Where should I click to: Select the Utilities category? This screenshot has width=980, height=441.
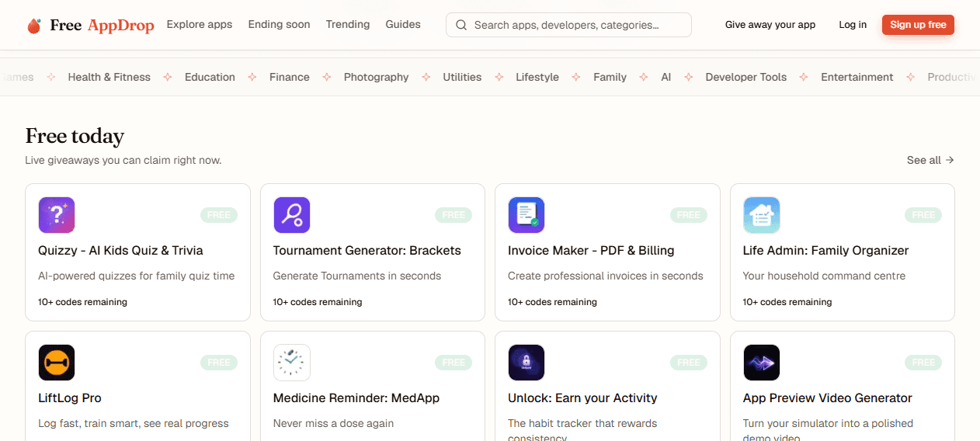pyautogui.click(x=462, y=77)
